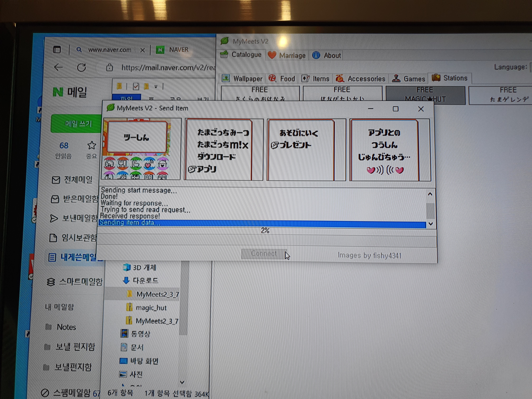Switch to the Items category tab
532x399 pixels.
click(x=315, y=78)
